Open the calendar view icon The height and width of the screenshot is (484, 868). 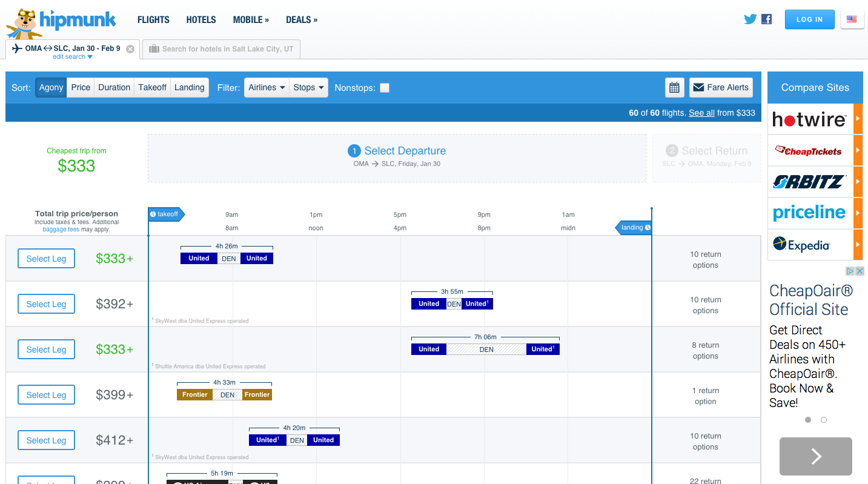point(674,88)
